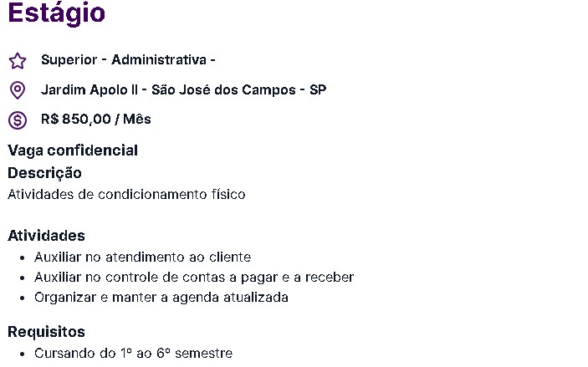Click Organizar e manter a agenda item
The height and width of the screenshot is (367, 588).
(x=161, y=298)
